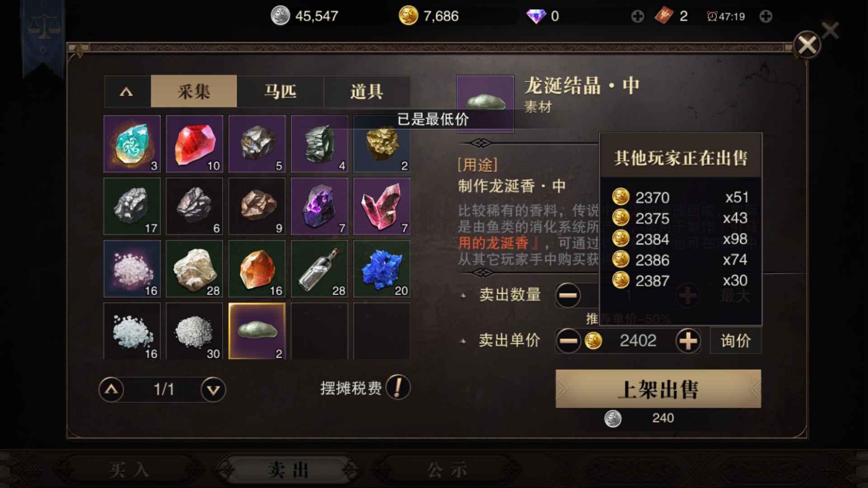Switch to the 道具 tab
The image size is (868, 488).
367,92
